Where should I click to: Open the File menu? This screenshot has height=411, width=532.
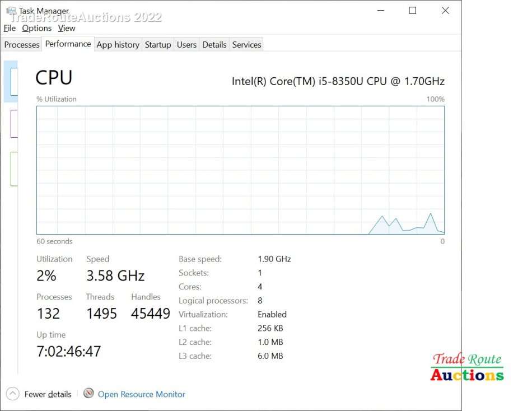point(10,28)
